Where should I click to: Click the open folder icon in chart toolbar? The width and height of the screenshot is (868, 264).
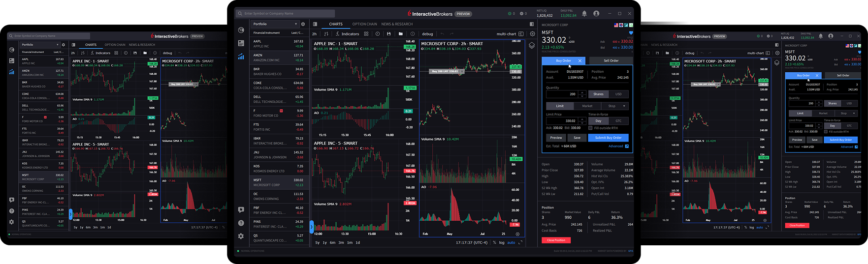[400, 34]
